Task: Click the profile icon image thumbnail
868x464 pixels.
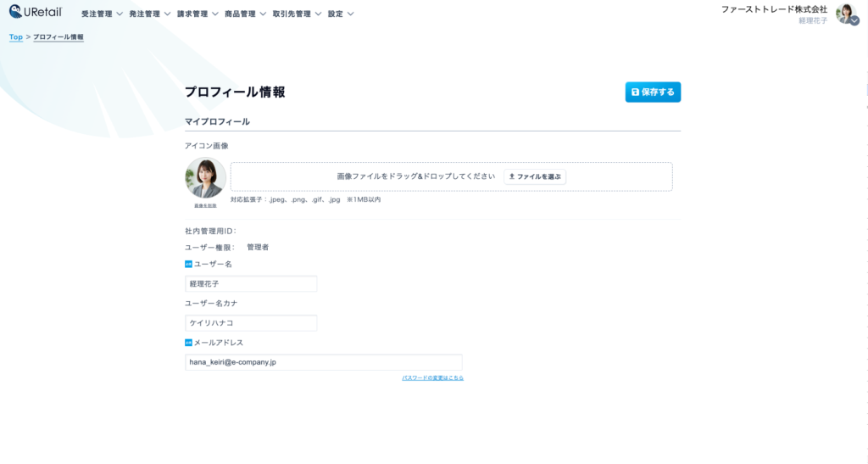Action: click(205, 177)
